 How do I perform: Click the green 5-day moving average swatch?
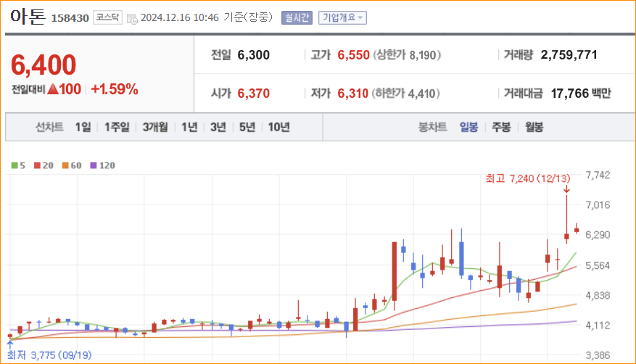tap(15, 165)
